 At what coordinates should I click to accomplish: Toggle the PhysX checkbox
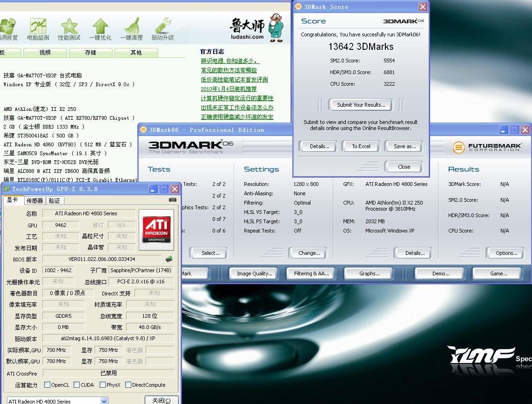click(x=102, y=385)
